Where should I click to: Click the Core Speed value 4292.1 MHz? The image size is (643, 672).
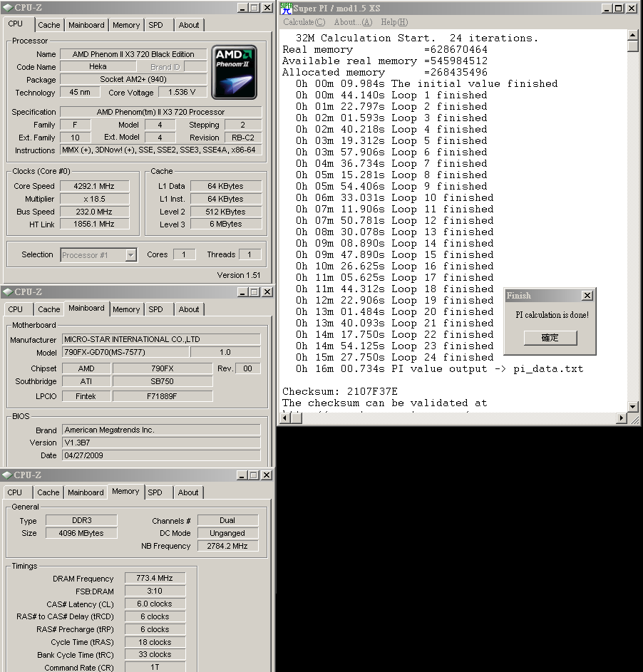94,186
